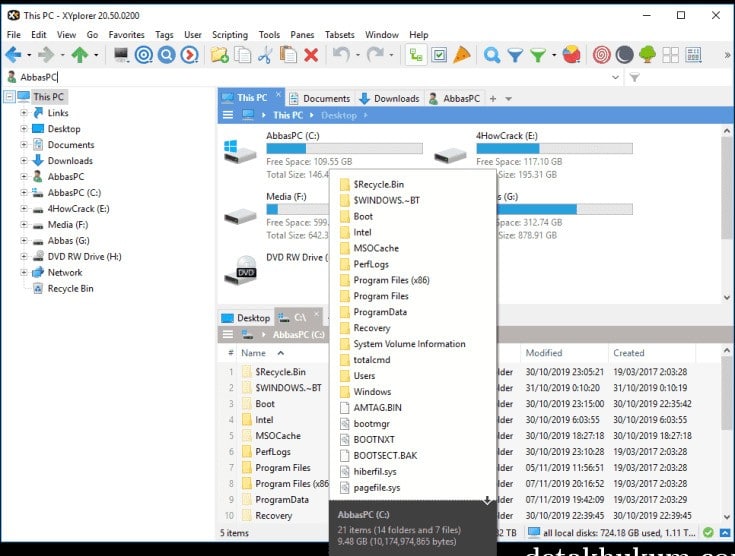The image size is (735, 556).
Task: Expand the AbbasPC (C:) tree node
Action: coord(24,193)
